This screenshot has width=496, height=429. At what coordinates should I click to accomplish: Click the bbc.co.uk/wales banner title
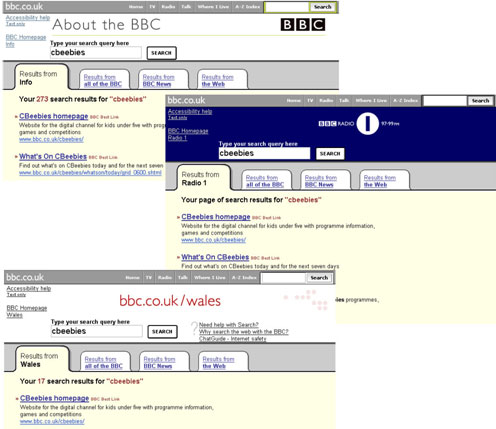pyautogui.click(x=170, y=301)
